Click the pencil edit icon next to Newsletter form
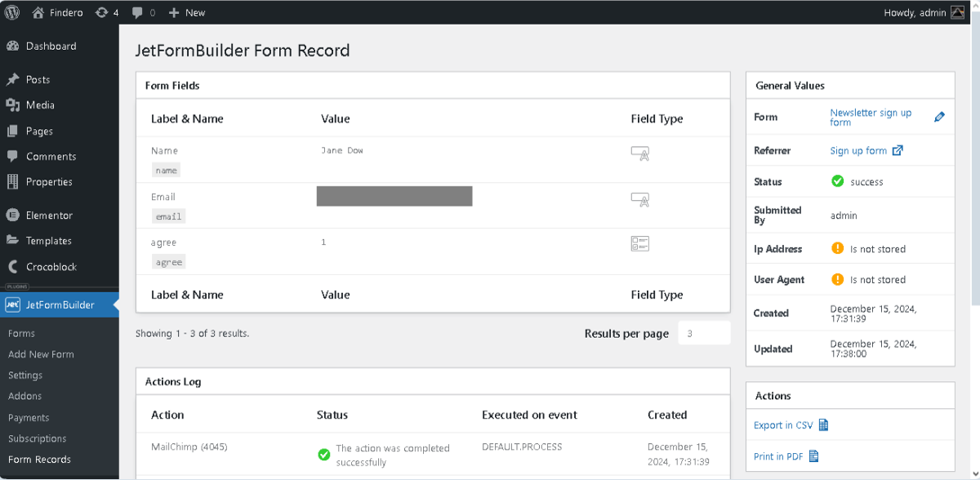Image resolution: width=980 pixels, height=480 pixels. click(940, 117)
